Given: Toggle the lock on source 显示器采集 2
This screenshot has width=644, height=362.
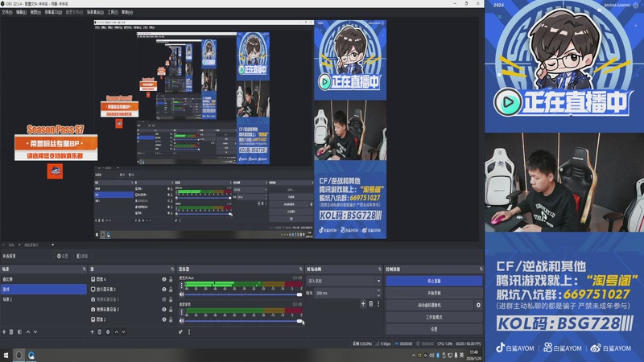Looking at the screenshot, I should 171,290.
